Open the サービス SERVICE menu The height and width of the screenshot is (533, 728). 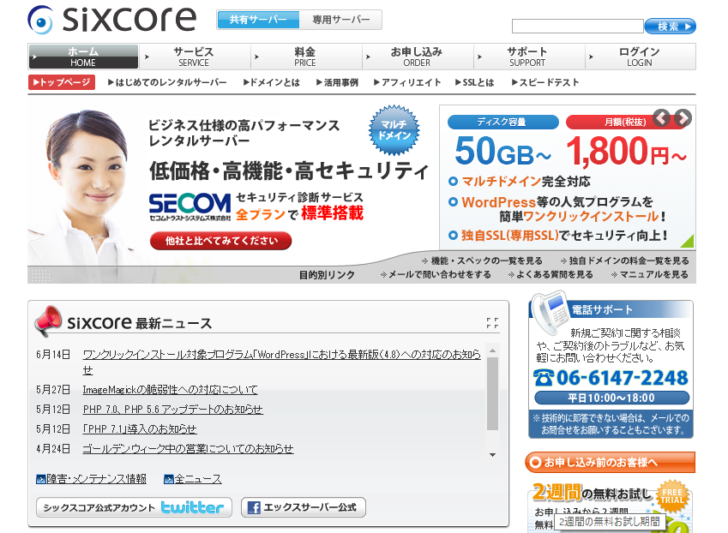[x=194, y=57]
